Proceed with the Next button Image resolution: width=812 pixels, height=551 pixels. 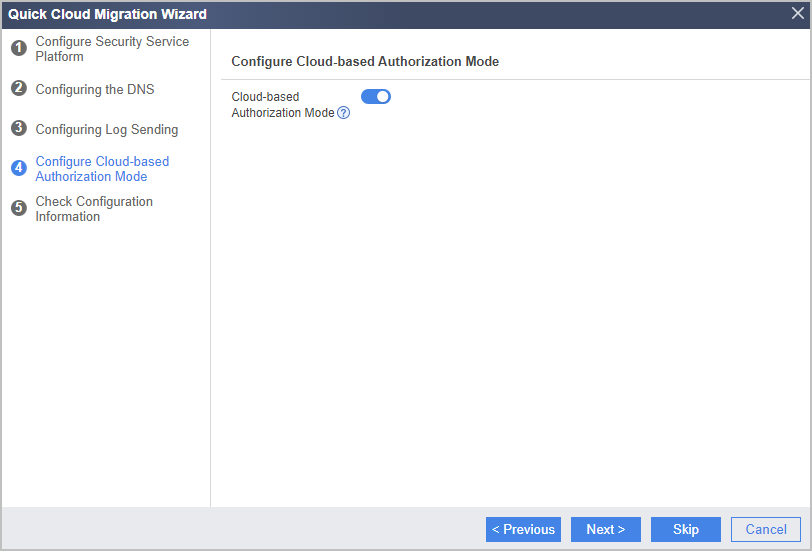coord(606,529)
